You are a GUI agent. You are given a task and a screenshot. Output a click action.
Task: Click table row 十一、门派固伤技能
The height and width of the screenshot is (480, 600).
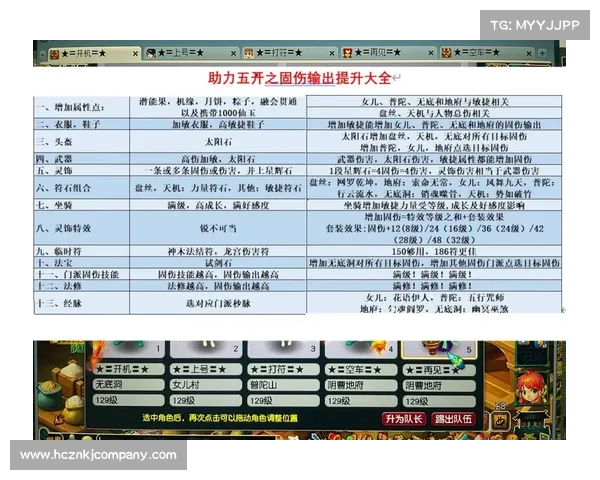(x=298, y=274)
